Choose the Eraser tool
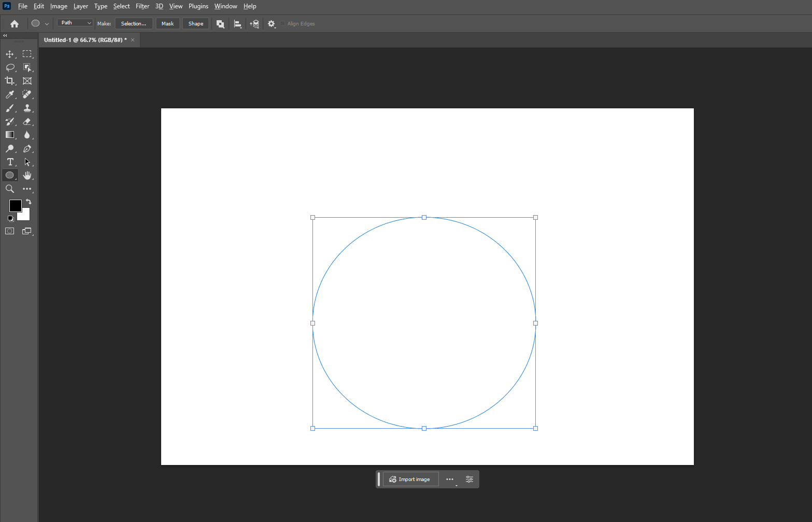The height and width of the screenshot is (522, 812). pyautogui.click(x=27, y=121)
